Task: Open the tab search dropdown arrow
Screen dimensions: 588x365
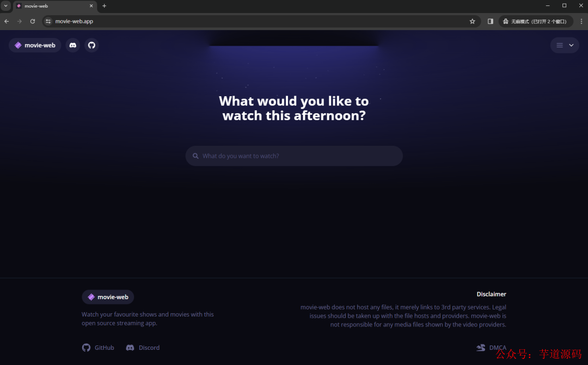Action: pyautogui.click(x=5, y=6)
